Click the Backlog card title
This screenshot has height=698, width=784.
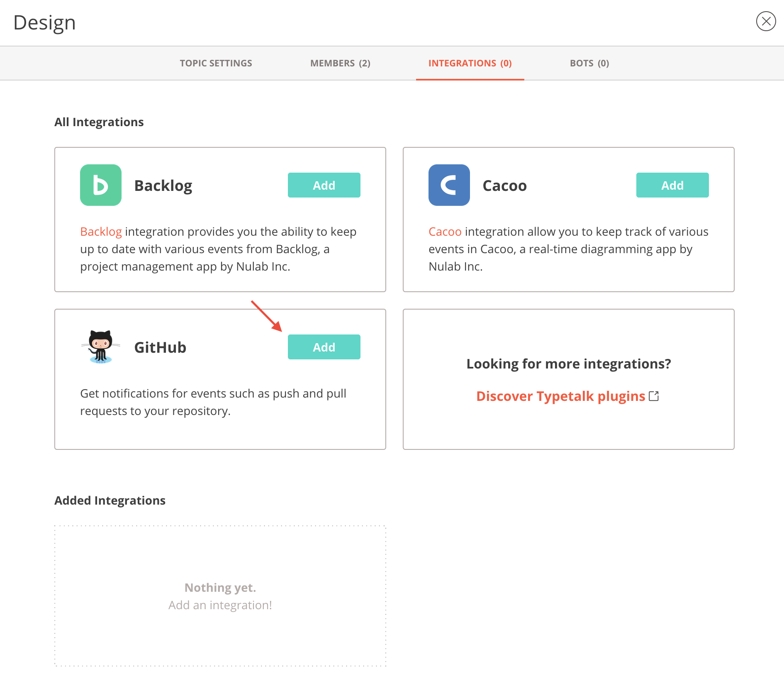pyautogui.click(x=163, y=185)
